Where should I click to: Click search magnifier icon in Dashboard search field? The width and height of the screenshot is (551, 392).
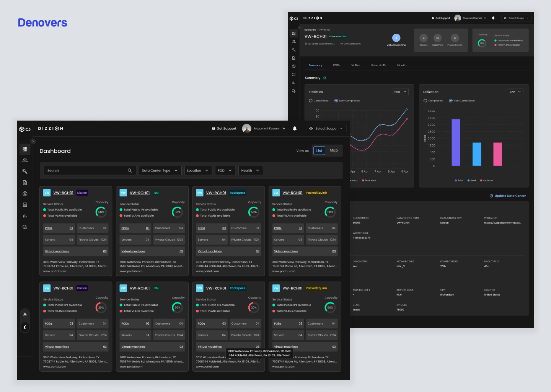coord(130,171)
